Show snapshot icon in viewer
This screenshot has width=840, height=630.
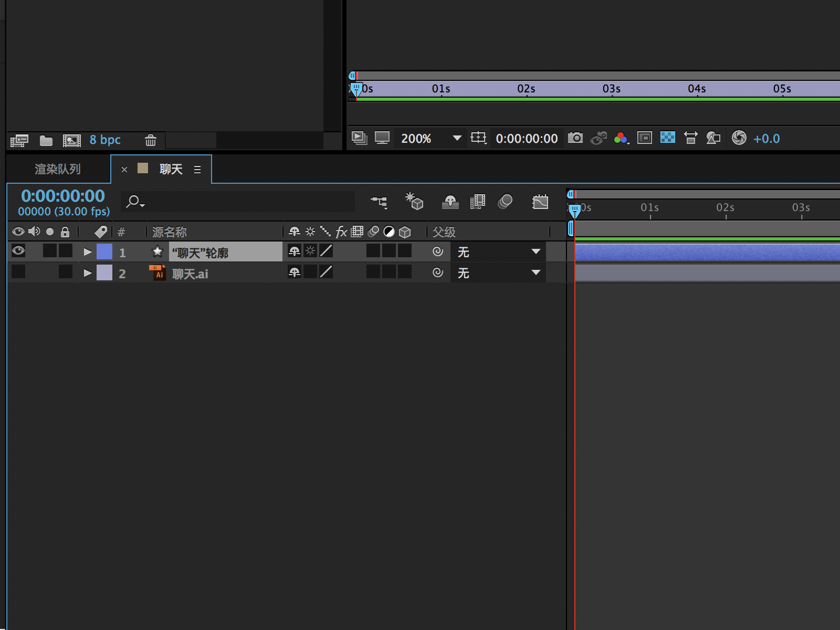(598, 138)
